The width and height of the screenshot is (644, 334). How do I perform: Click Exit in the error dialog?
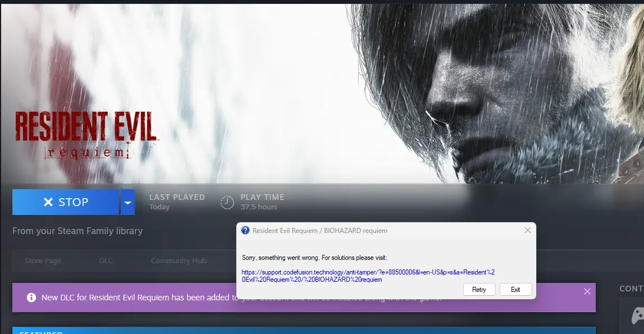click(x=515, y=290)
